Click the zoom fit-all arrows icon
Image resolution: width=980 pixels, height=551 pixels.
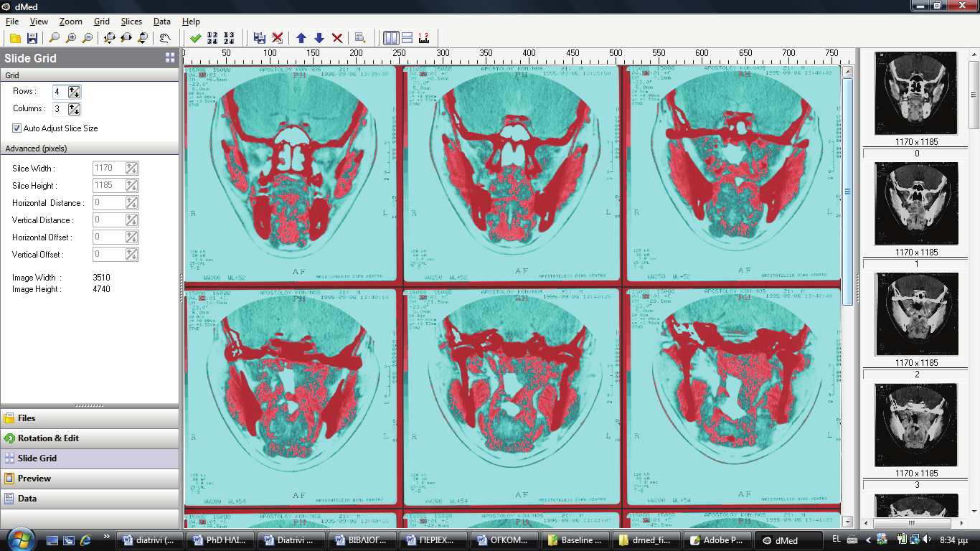(110, 38)
